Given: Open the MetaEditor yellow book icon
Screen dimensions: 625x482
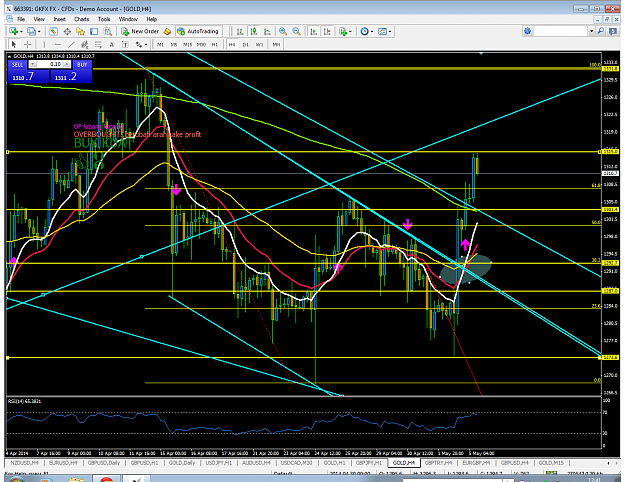Looking at the screenshot, I should (x=167, y=31).
